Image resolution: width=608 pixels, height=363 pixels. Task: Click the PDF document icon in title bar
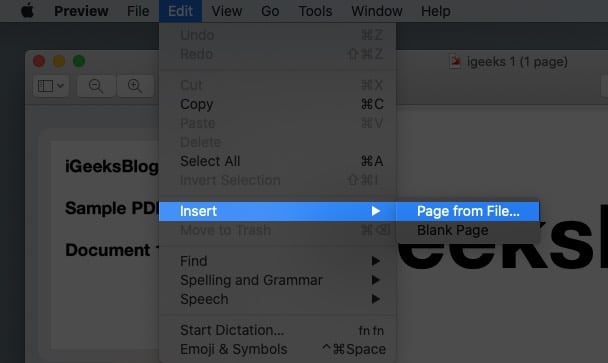455,62
